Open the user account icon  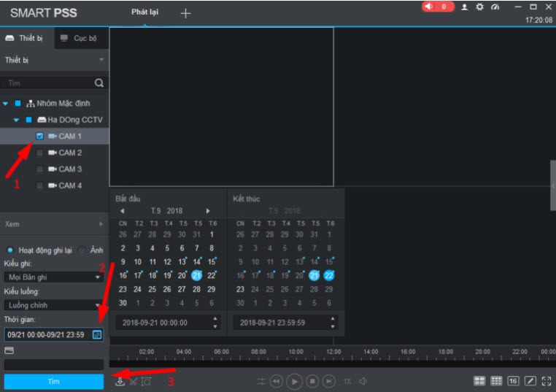[x=464, y=7]
